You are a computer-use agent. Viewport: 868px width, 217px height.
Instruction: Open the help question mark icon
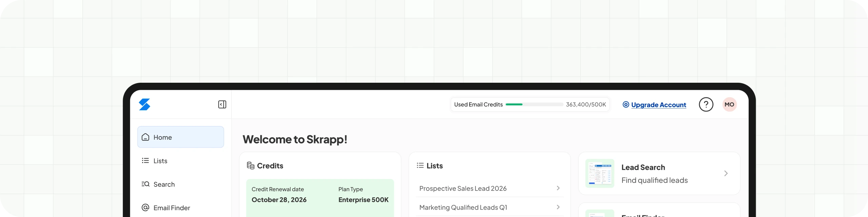coord(706,104)
